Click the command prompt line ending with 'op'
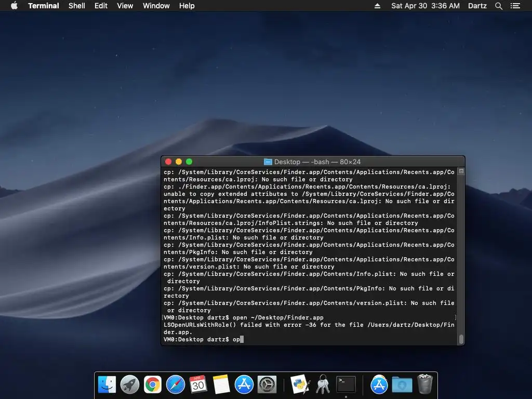532x399 pixels. click(x=204, y=339)
